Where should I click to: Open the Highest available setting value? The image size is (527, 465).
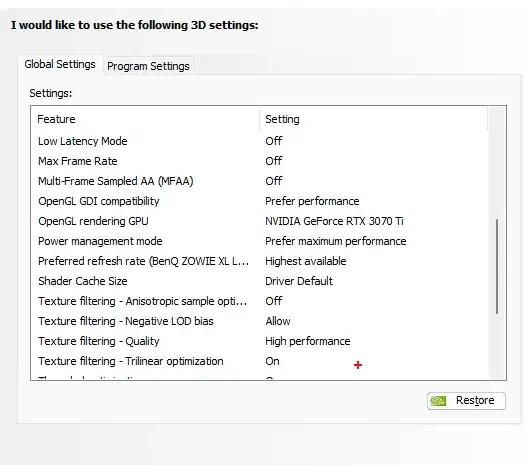point(306,261)
